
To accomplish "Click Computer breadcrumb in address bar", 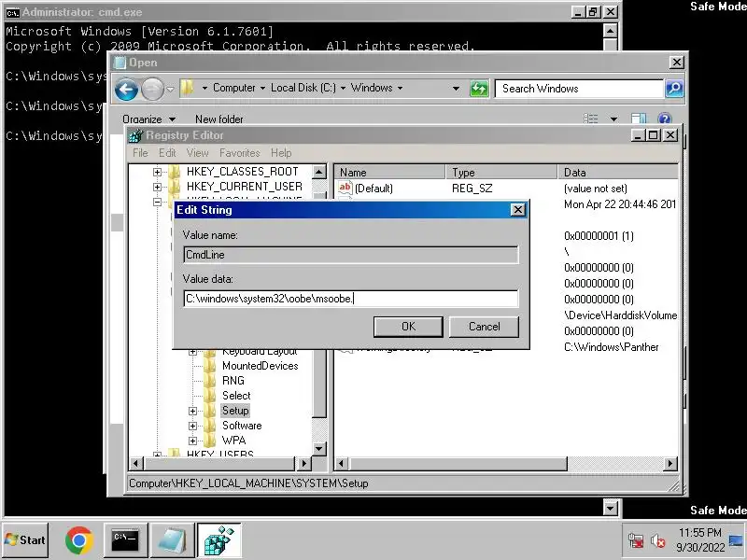I will click(x=234, y=88).
